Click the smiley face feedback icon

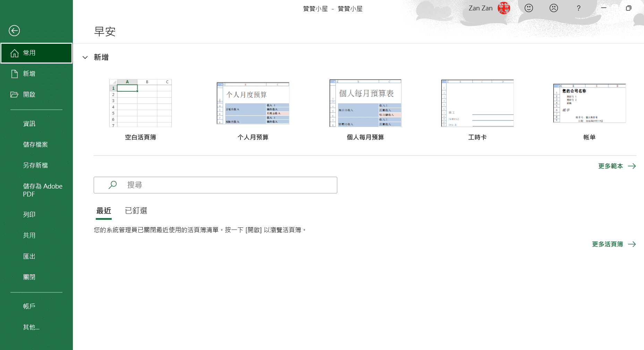tap(529, 8)
